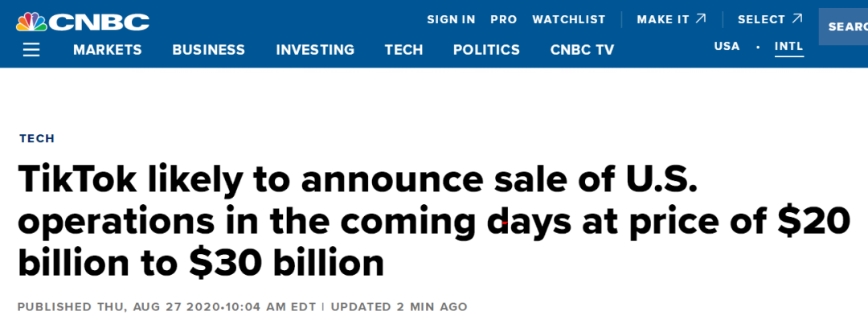Open the Markets menu
This screenshot has width=868, height=336.
[x=108, y=50]
